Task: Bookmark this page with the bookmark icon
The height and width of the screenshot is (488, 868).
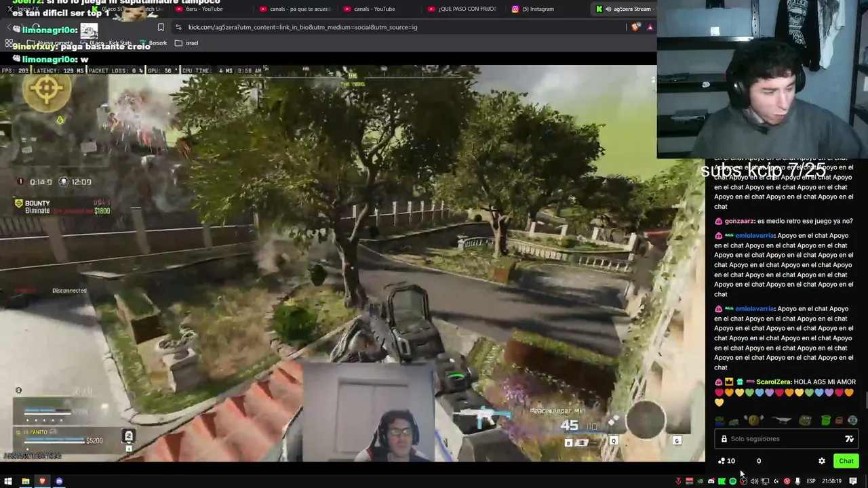Action: pos(161,27)
